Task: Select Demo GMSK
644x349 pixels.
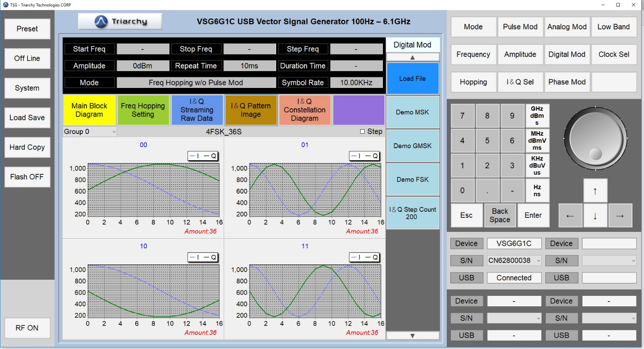Action: click(413, 146)
